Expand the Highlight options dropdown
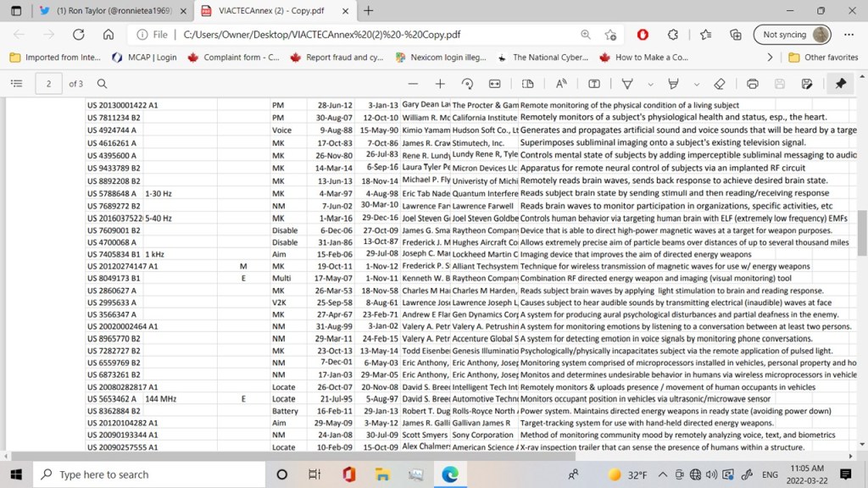The height and width of the screenshot is (488, 868). pyautogui.click(x=696, y=84)
